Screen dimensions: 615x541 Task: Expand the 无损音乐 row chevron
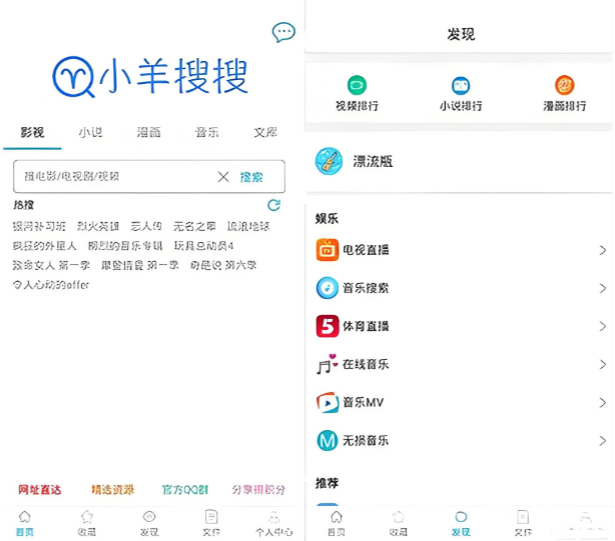[x=603, y=441]
